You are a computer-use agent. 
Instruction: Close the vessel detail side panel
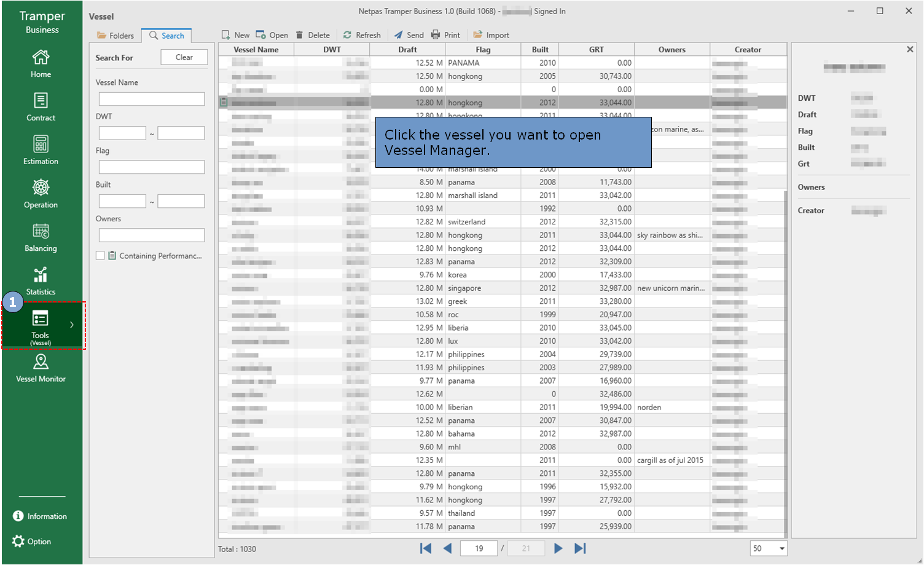(910, 49)
